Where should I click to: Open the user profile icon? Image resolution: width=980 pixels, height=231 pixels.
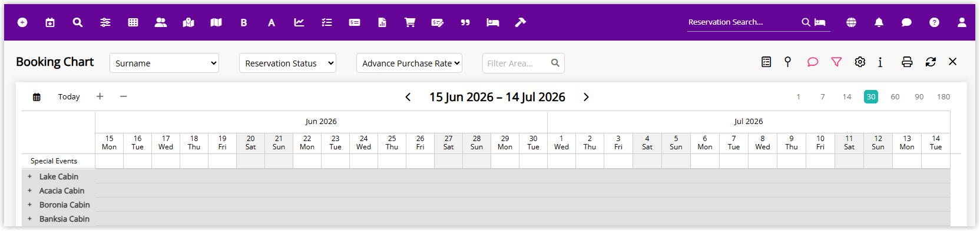(x=962, y=22)
